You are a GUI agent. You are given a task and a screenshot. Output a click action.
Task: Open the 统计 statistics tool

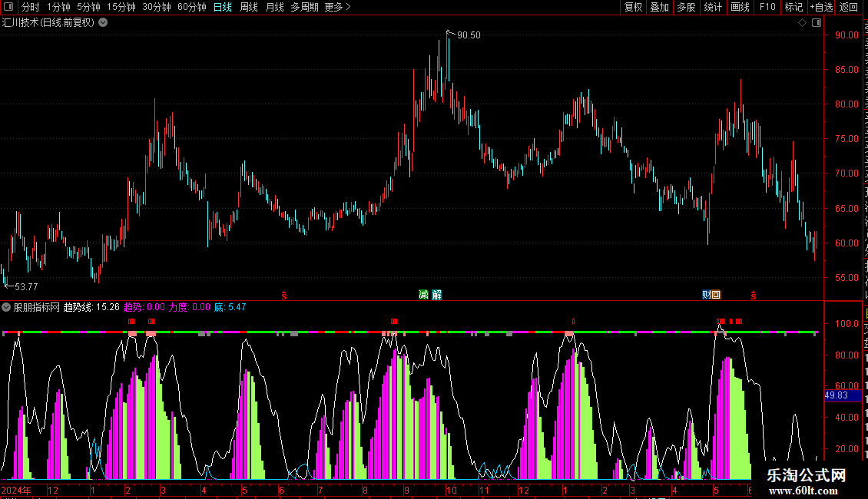(713, 7)
